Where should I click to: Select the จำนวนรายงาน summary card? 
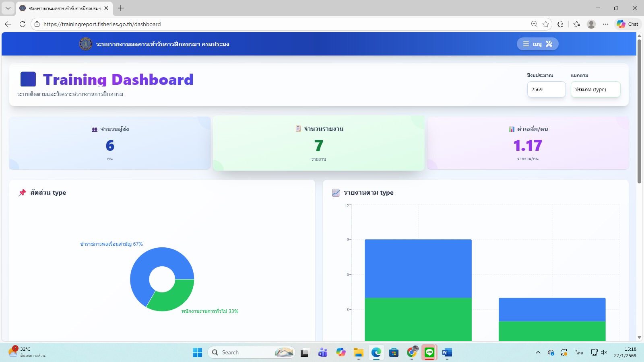point(318,143)
